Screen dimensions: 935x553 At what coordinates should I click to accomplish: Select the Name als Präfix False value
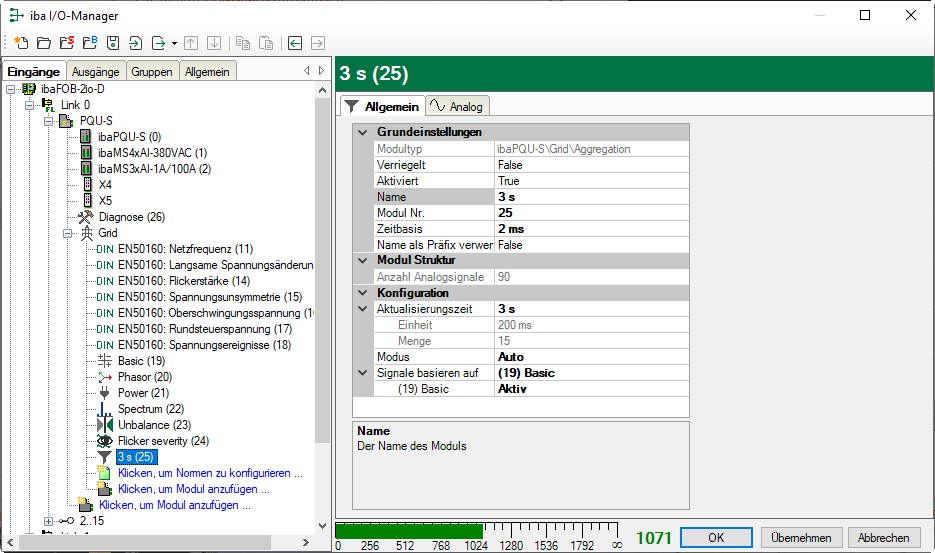coord(590,245)
